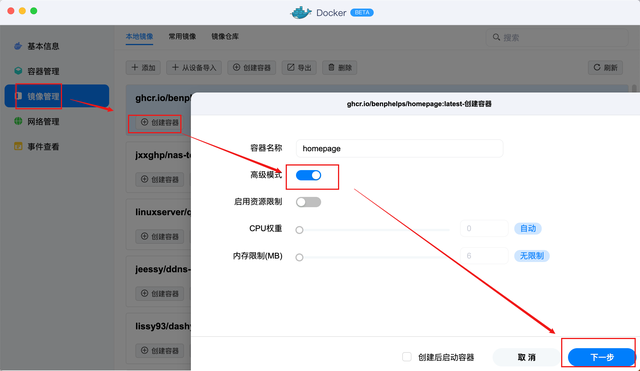Open 网络管理 globe icon
This screenshot has height=371, width=640.
[18, 121]
